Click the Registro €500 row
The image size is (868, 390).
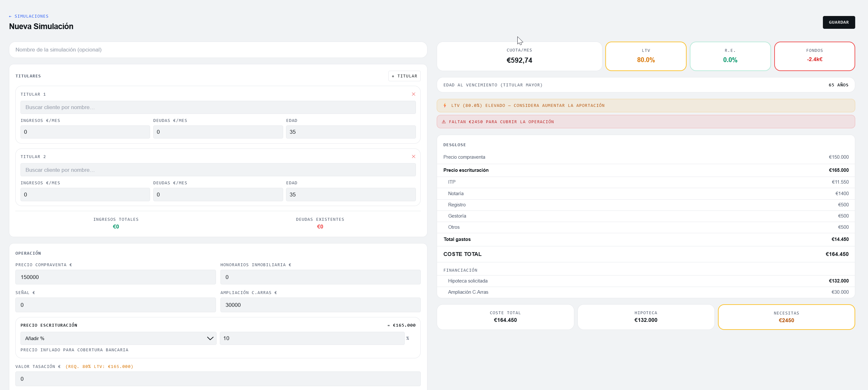(646, 205)
